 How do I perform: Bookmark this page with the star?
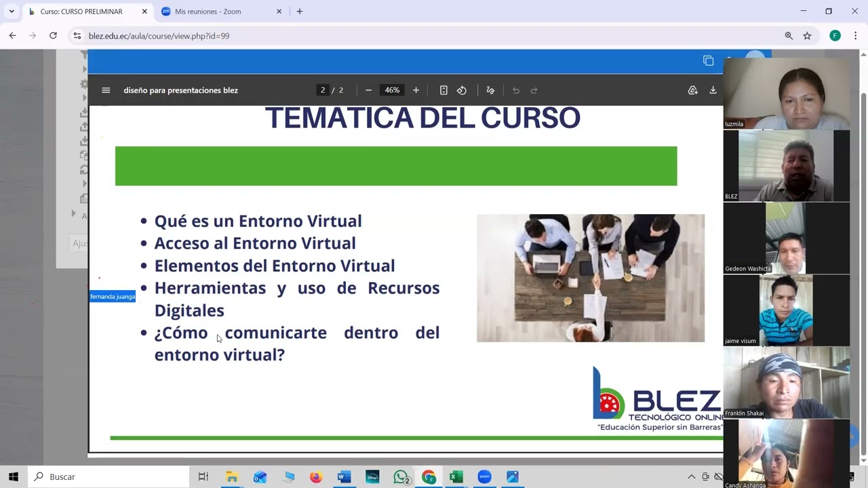coord(807,35)
